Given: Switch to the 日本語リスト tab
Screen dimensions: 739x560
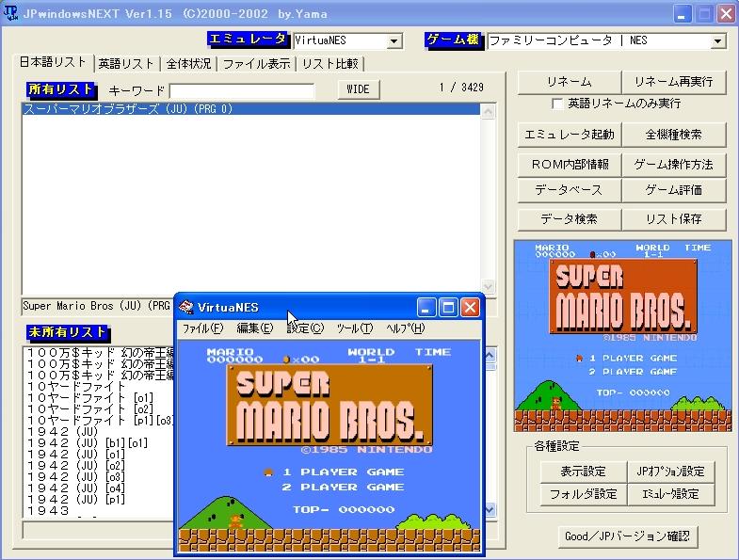Looking at the screenshot, I should pos(53,62).
